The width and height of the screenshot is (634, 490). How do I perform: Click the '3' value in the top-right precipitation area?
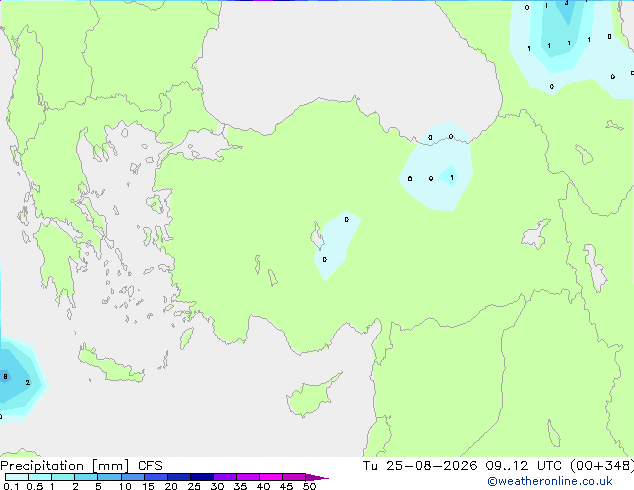[x=566, y=3]
